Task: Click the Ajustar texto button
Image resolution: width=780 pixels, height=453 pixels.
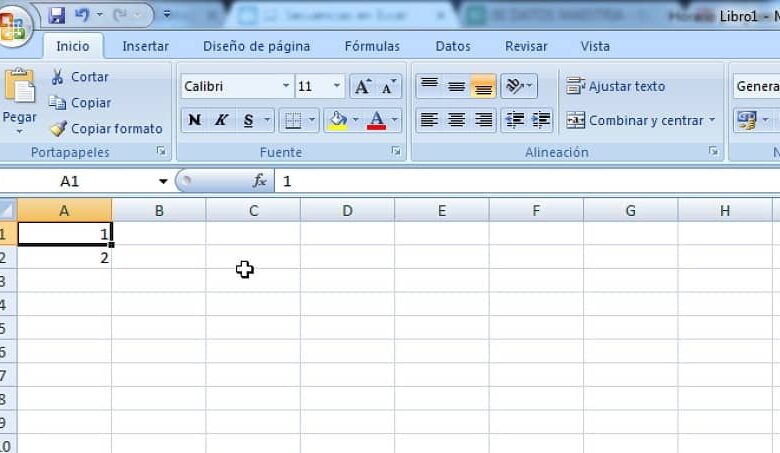Action: (x=616, y=86)
